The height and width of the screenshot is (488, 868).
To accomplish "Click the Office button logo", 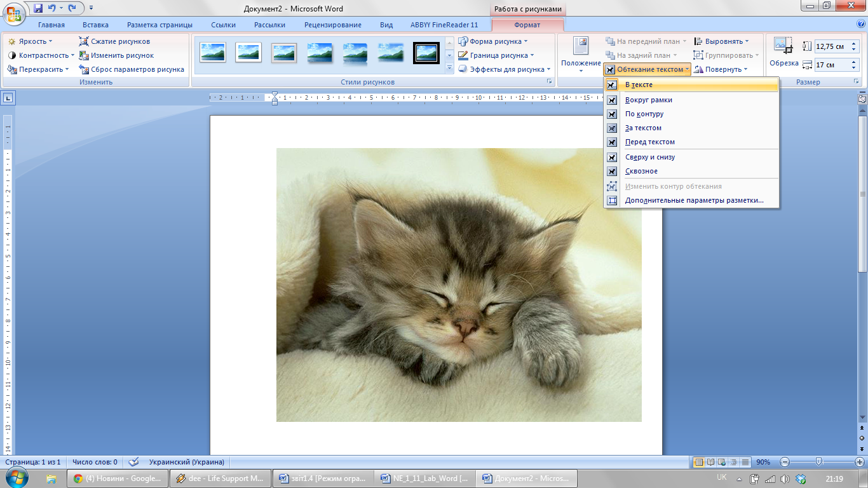I will [14, 14].
